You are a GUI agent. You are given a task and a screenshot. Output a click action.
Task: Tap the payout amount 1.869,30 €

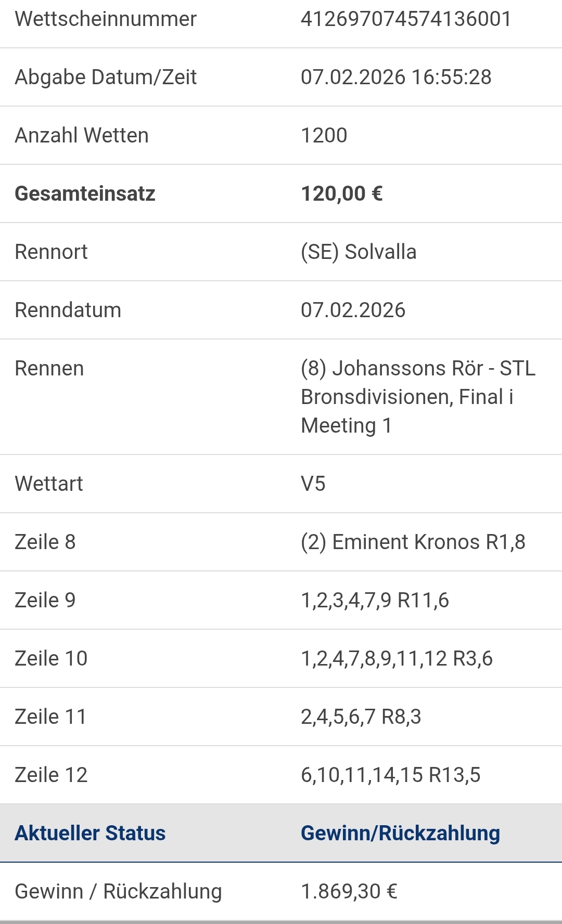point(349,892)
